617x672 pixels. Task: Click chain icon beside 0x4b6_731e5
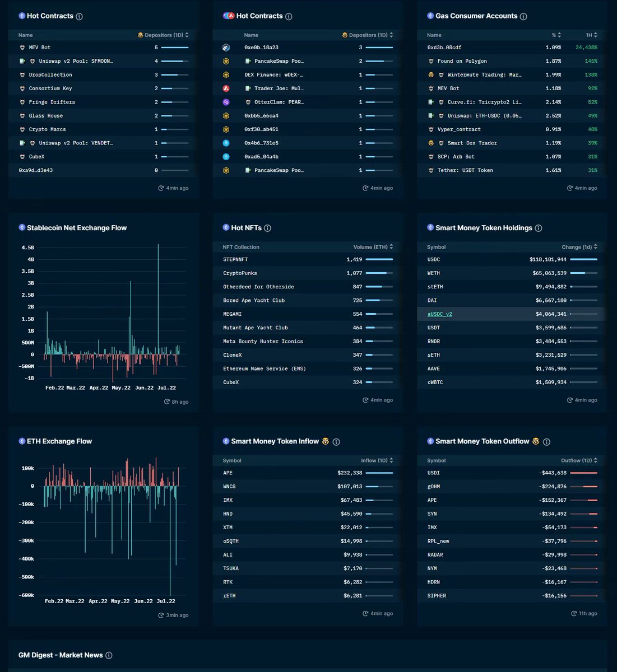(x=226, y=143)
